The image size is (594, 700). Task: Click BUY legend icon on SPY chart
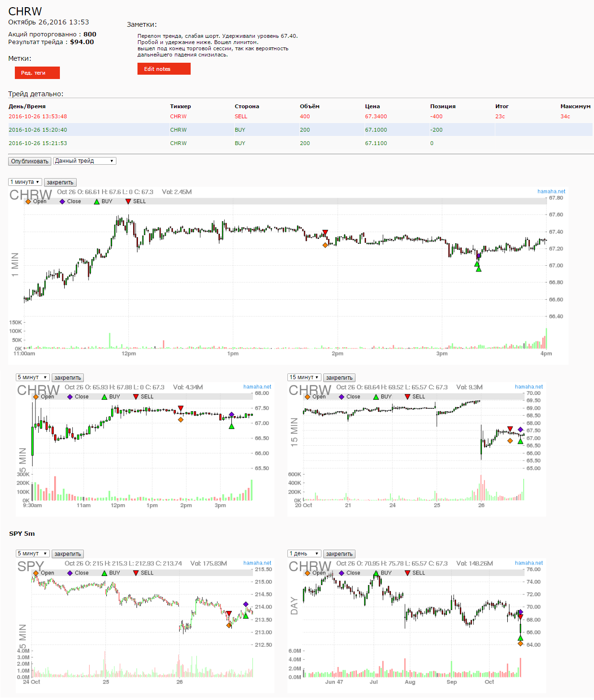pos(104,573)
